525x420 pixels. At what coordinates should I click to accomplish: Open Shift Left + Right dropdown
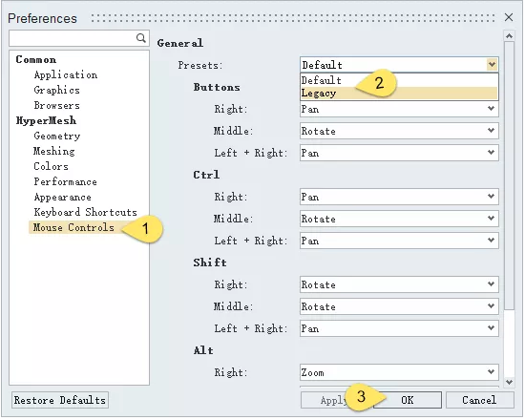tap(399, 328)
